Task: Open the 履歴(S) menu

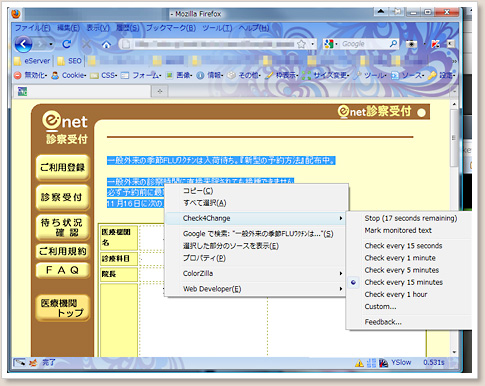Action: (x=128, y=28)
